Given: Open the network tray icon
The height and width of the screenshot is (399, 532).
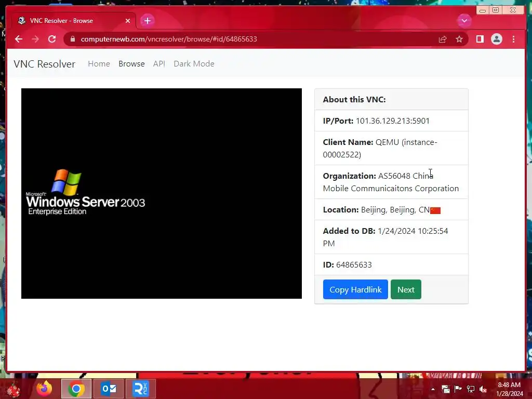Looking at the screenshot, I should (471, 389).
